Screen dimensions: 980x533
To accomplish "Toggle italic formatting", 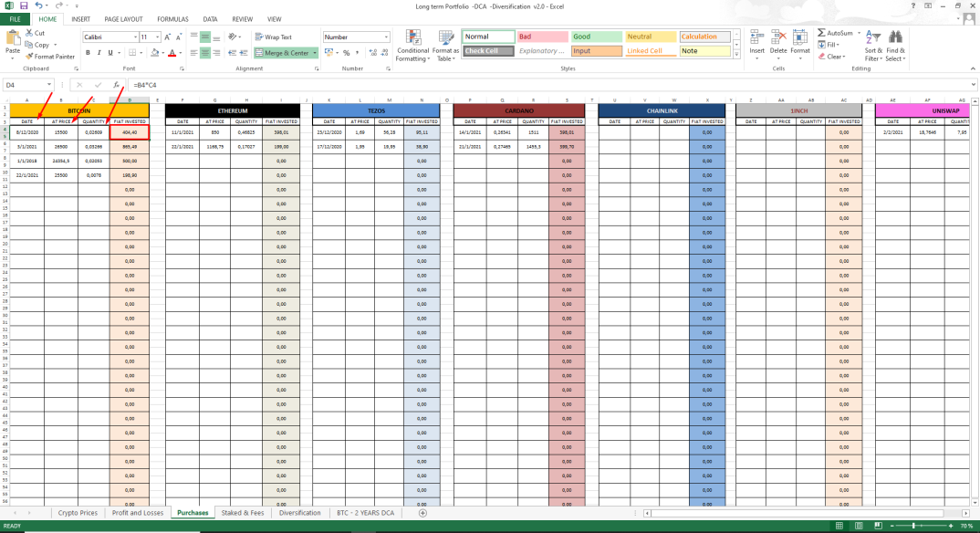I will click(99, 53).
